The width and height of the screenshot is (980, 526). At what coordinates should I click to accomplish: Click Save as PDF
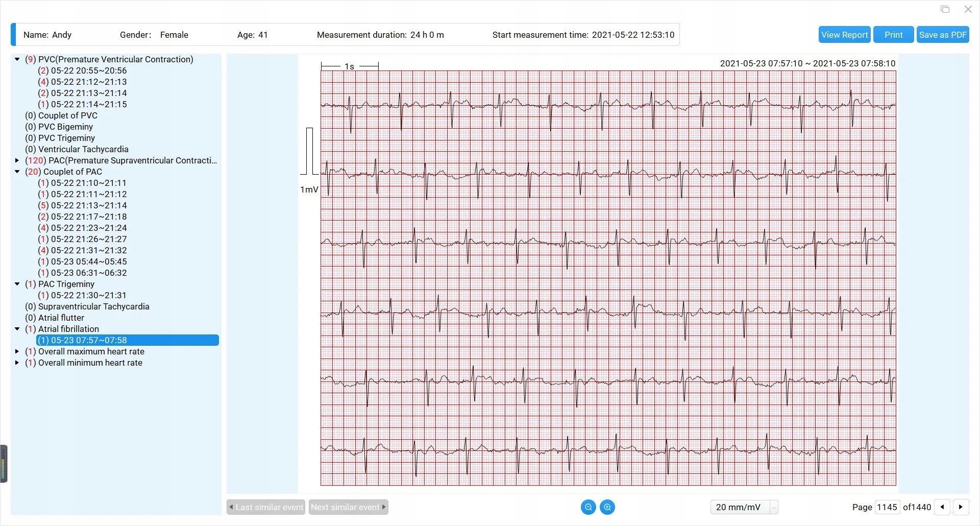tap(943, 35)
